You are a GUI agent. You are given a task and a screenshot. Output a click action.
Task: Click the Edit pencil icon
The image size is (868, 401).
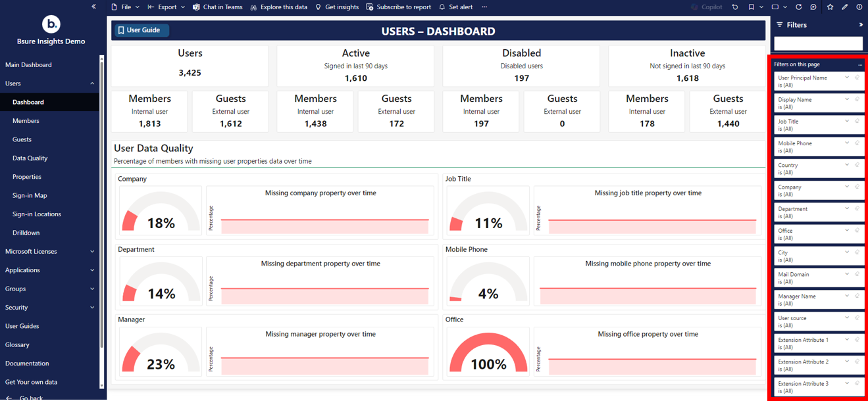tap(845, 7)
